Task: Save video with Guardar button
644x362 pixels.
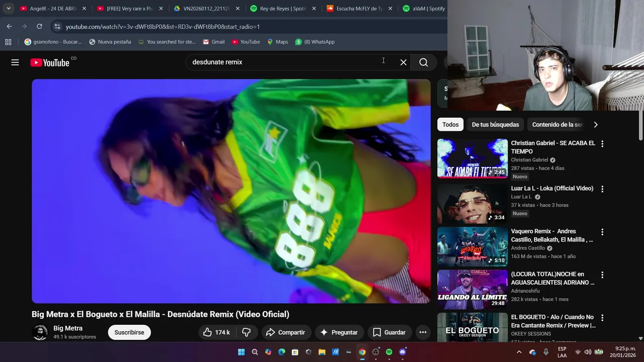Action: [389, 332]
